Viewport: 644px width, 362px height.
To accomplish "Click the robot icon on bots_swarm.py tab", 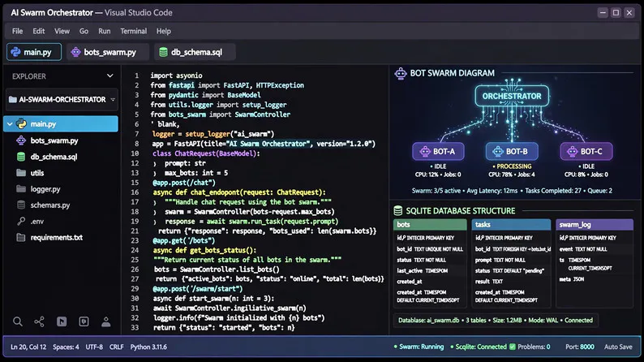I will [75, 52].
